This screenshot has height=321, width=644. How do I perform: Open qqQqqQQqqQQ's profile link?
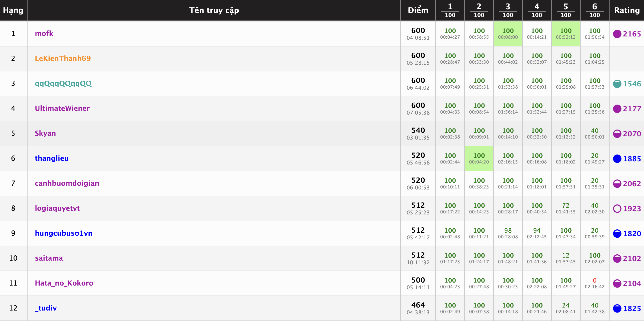coord(63,84)
